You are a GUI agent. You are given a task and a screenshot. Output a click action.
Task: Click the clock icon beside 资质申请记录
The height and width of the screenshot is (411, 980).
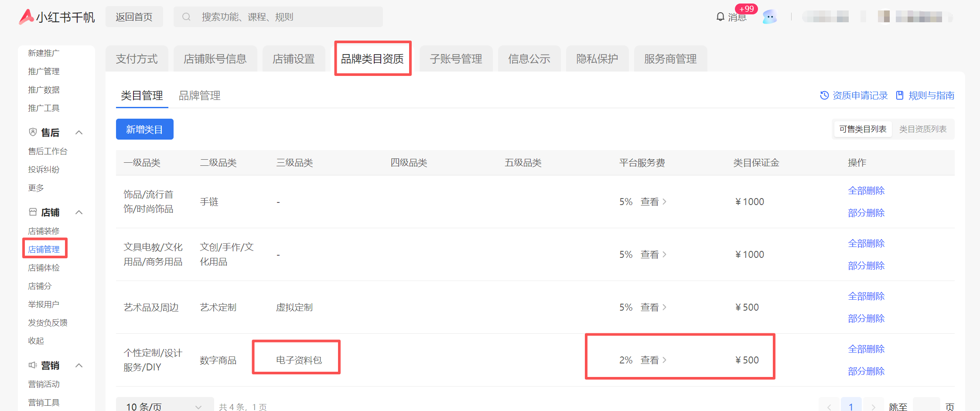point(824,95)
